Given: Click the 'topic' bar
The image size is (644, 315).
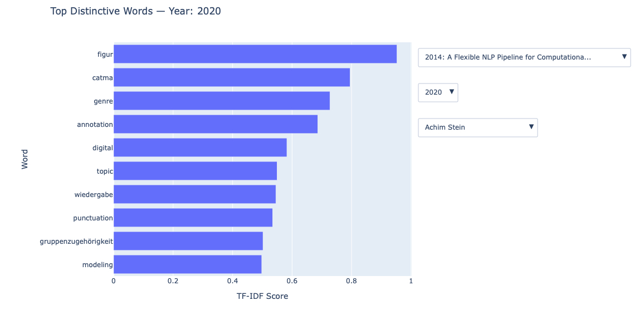Looking at the screenshot, I should click(x=195, y=171).
